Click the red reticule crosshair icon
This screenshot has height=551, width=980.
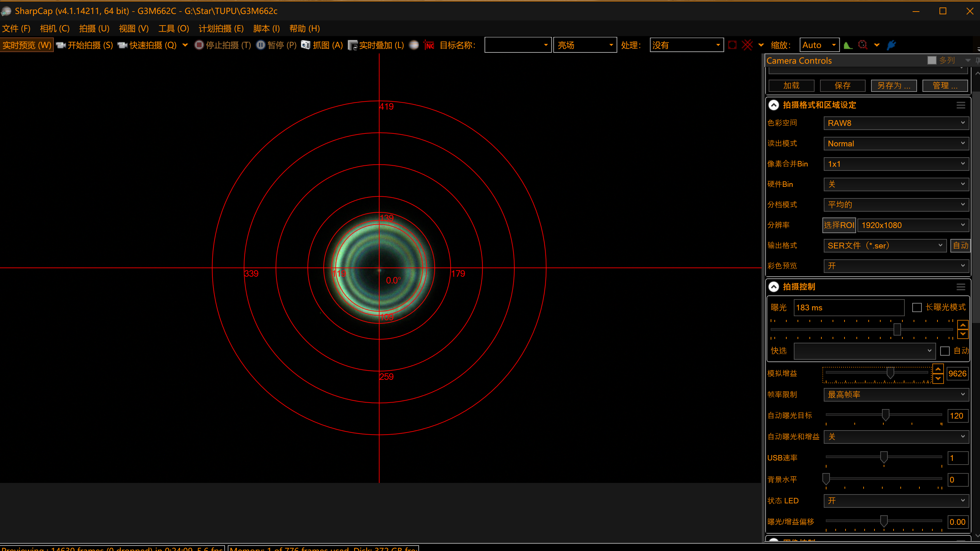coord(748,45)
